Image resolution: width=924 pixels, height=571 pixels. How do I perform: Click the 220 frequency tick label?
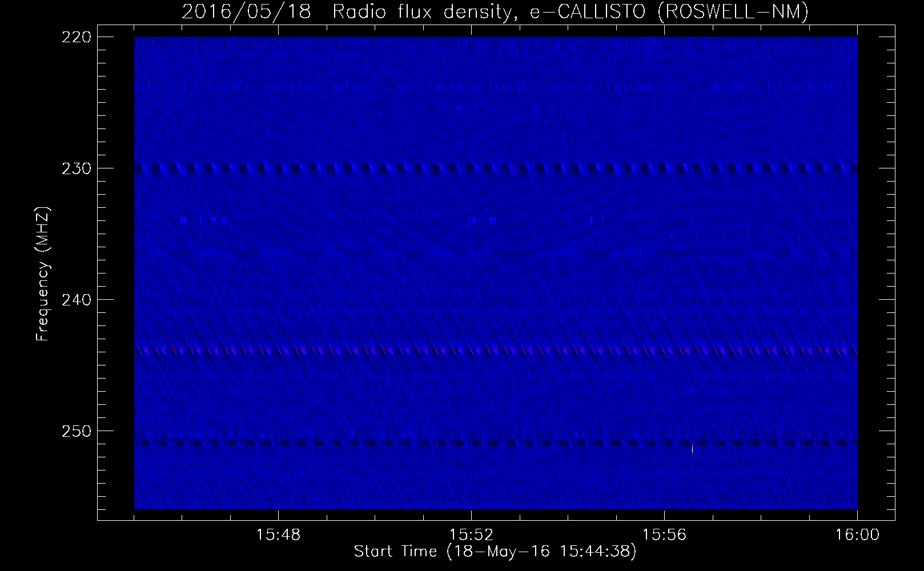(x=76, y=37)
